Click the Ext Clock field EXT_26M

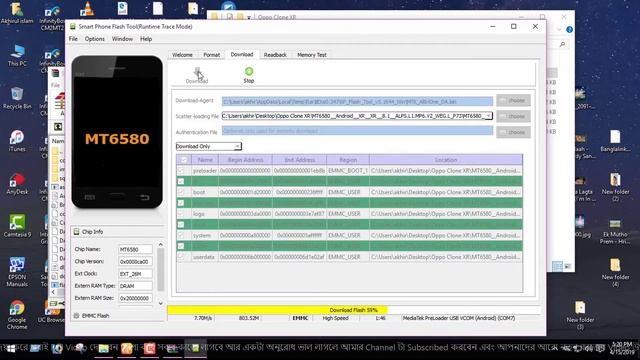click(x=135, y=273)
